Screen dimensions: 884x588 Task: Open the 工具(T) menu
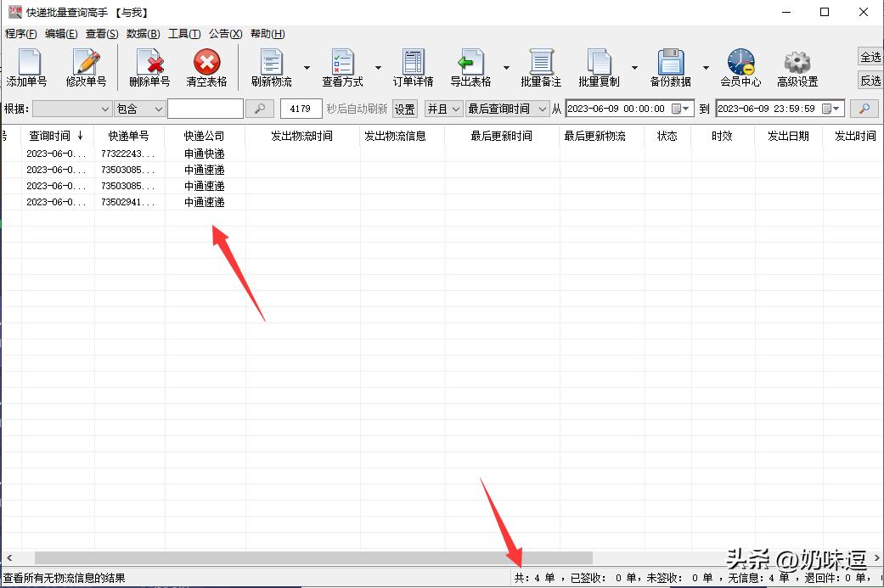184,34
